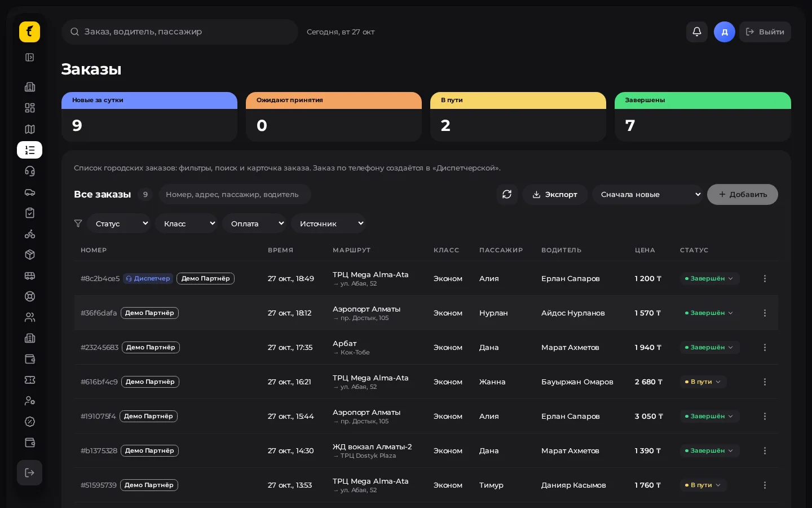Click the «Новые за сутки» stat card
This screenshot has width=812, height=508.
[149, 117]
